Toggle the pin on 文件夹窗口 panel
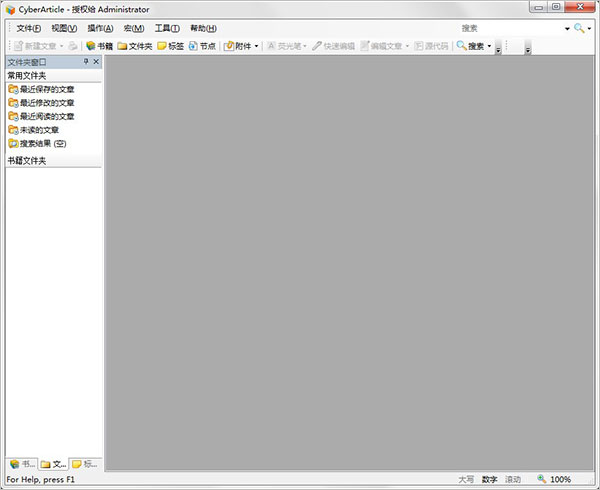The image size is (600, 490). 85,62
